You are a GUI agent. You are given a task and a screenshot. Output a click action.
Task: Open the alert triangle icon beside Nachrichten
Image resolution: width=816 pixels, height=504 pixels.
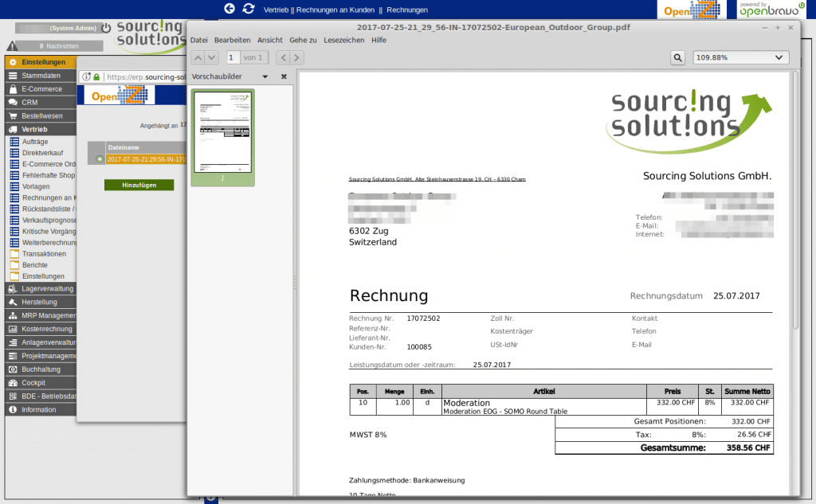(x=11, y=46)
